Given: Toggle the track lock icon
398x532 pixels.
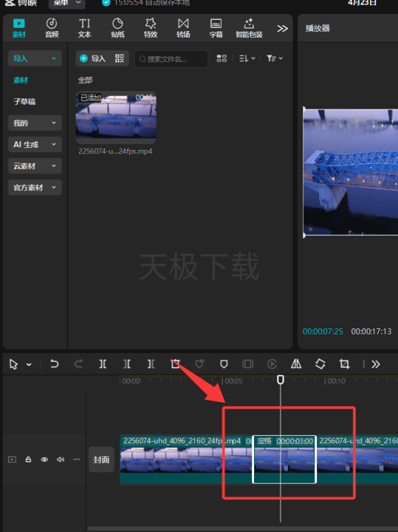Looking at the screenshot, I should [29, 460].
